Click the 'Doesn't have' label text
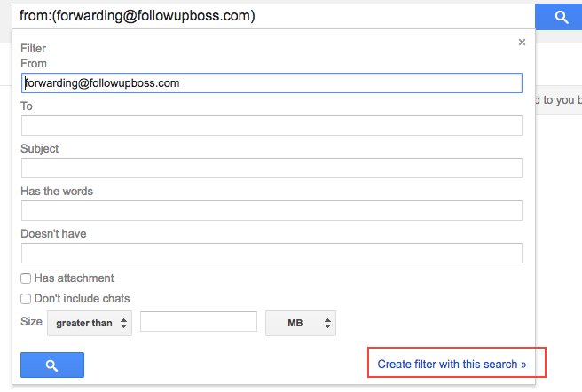Screen dimensions: 582x392 53,234
